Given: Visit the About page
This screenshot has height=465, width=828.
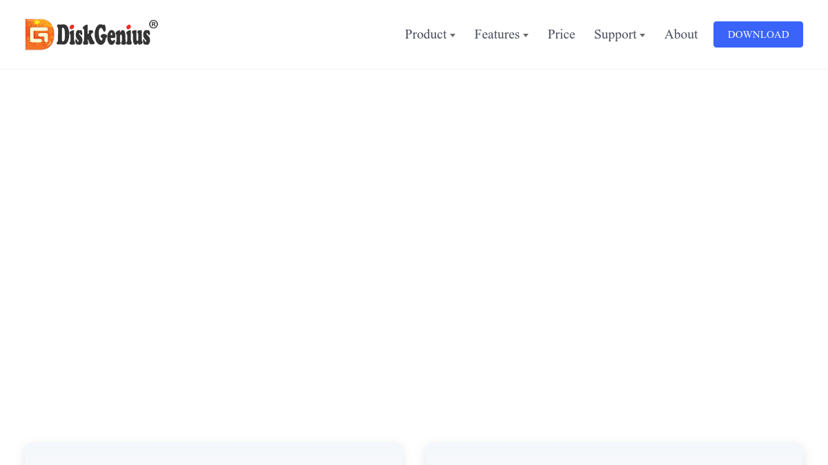Looking at the screenshot, I should (x=681, y=34).
